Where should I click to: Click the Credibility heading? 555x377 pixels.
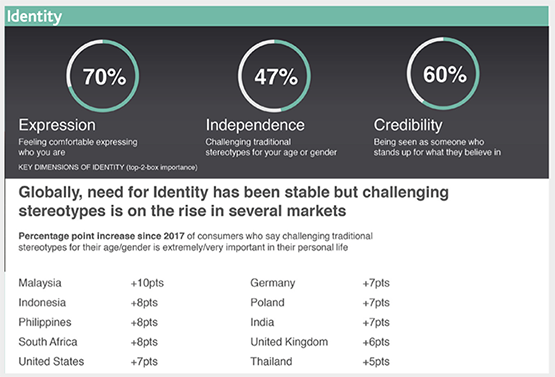408,125
